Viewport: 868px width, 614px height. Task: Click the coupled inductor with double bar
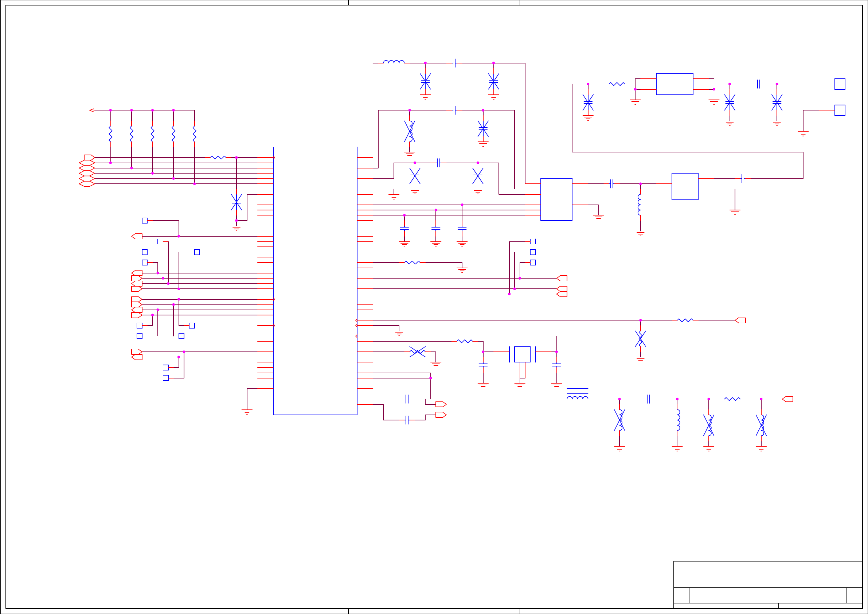tap(577, 396)
